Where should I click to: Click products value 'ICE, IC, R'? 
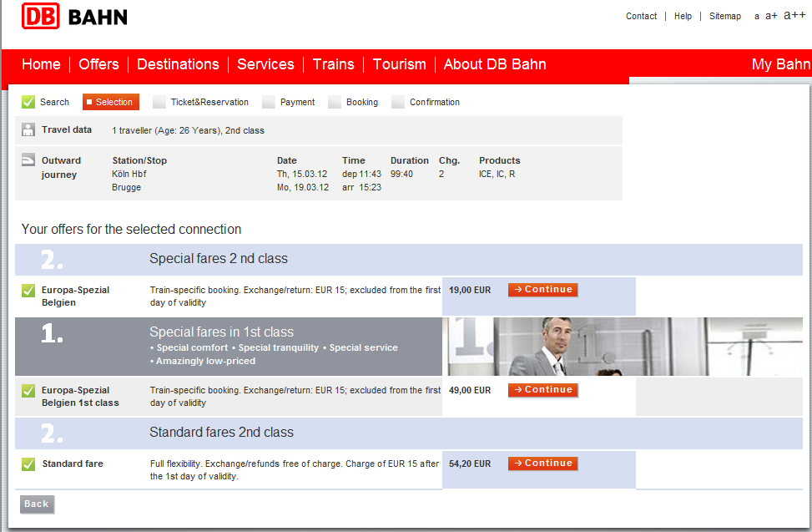click(x=497, y=174)
